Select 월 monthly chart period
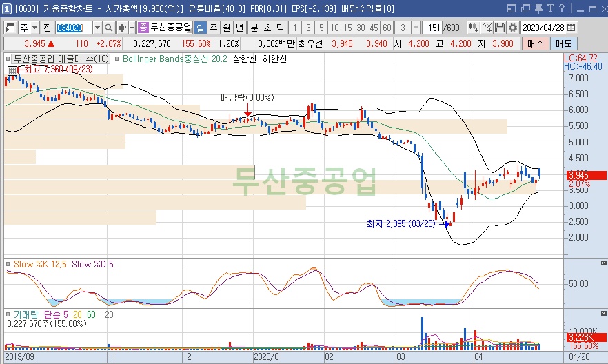Image resolution: width=608 pixels, height=364 pixels. [226, 28]
